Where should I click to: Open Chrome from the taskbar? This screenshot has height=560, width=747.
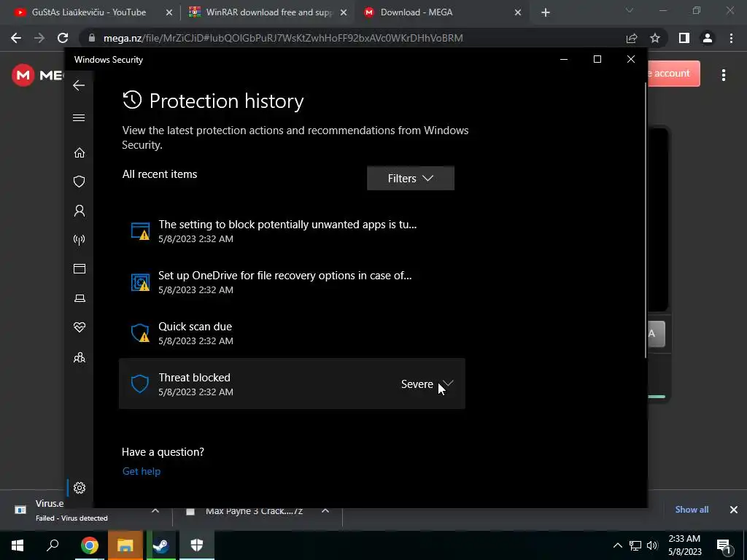89,545
